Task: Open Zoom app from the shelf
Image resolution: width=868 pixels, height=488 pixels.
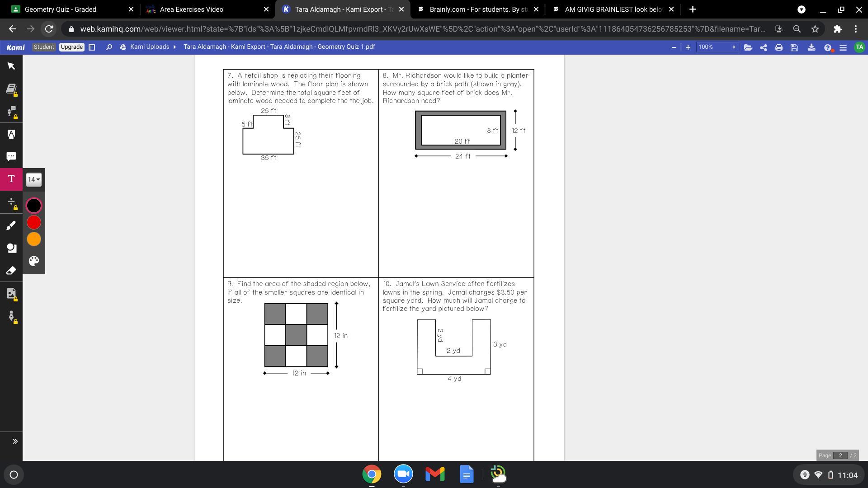Action: click(403, 474)
